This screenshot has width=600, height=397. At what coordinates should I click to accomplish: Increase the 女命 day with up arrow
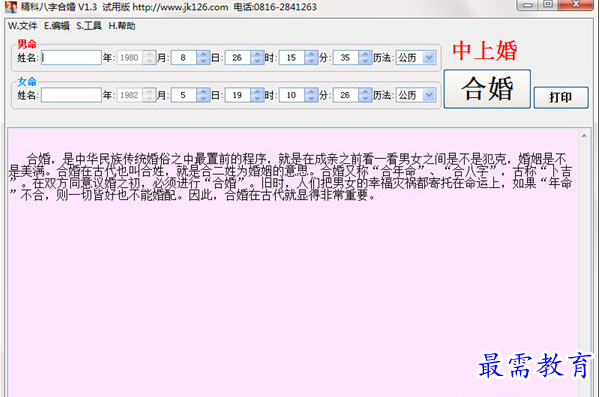[x=257, y=91]
